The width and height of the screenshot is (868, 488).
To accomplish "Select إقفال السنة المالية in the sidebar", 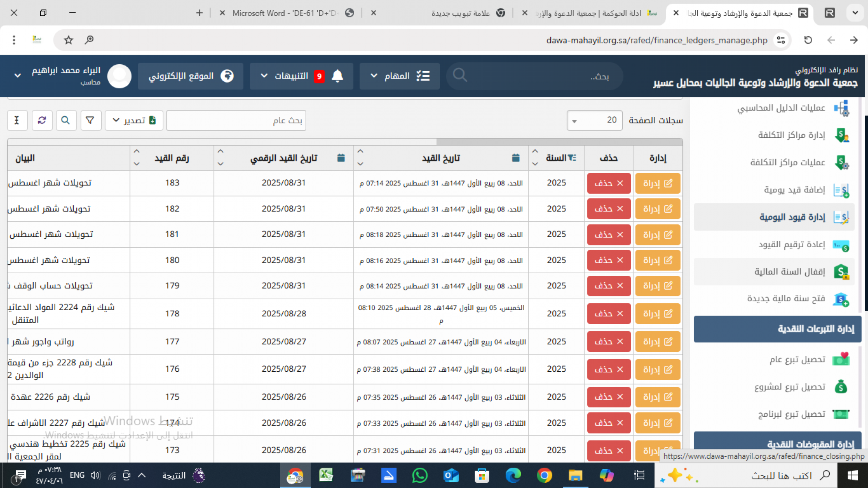I will pos(789,272).
